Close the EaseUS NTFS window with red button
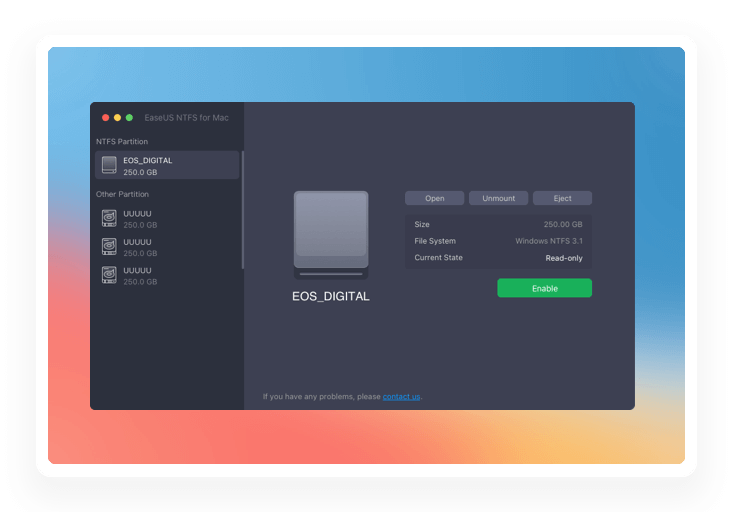 [105, 118]
